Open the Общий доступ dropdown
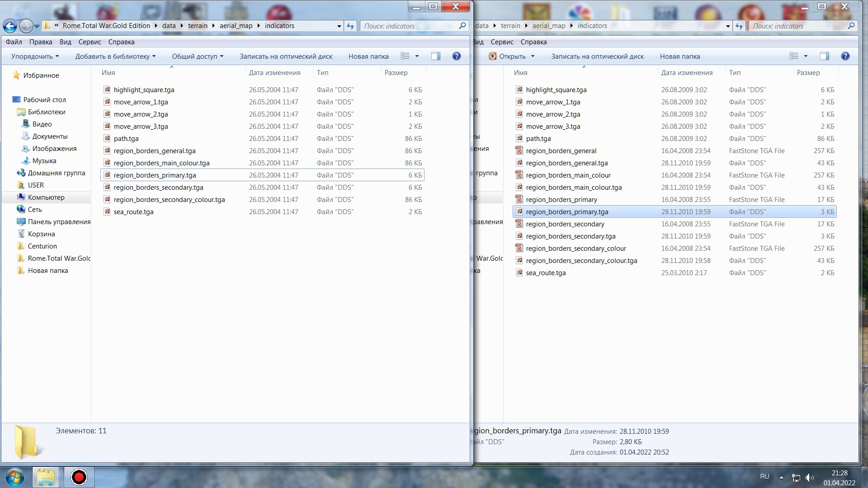Image resolution: width=868 pixels, height=488 pixels. 198,56
